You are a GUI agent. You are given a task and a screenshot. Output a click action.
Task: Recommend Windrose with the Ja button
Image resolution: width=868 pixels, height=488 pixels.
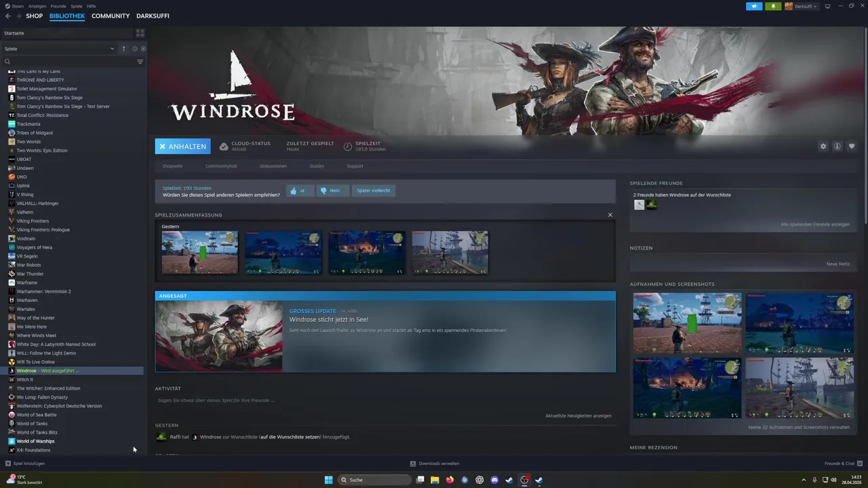(300, 190)
